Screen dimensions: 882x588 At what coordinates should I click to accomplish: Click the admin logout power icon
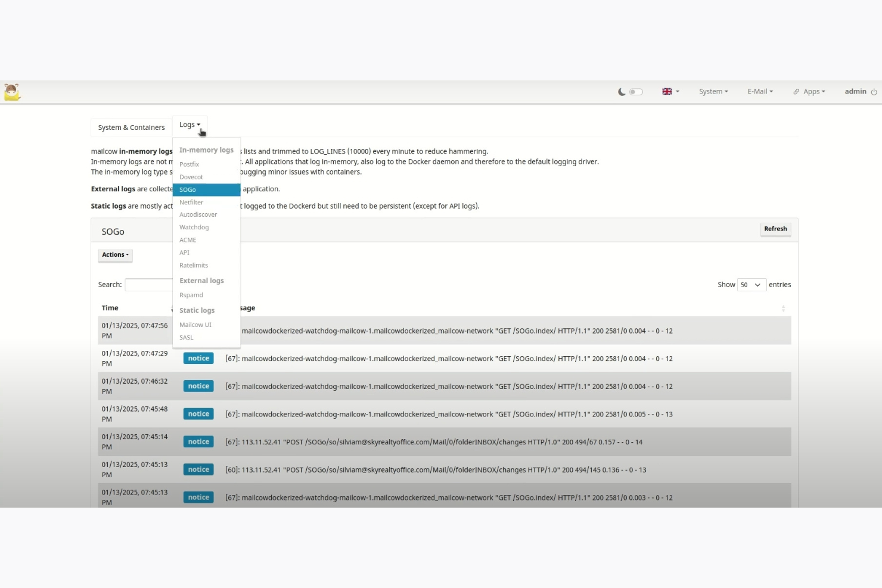tap(874, 92)
